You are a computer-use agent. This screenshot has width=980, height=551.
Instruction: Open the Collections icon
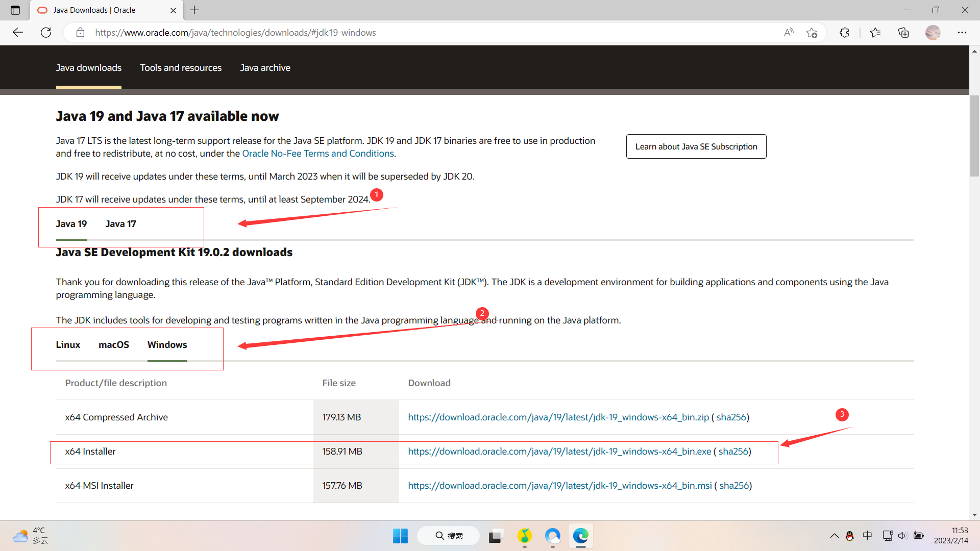903,33
